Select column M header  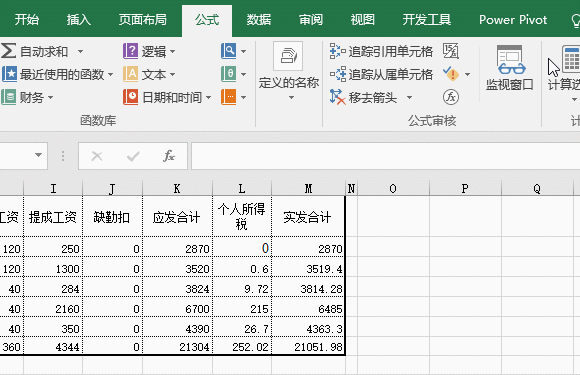click(308, 189)
